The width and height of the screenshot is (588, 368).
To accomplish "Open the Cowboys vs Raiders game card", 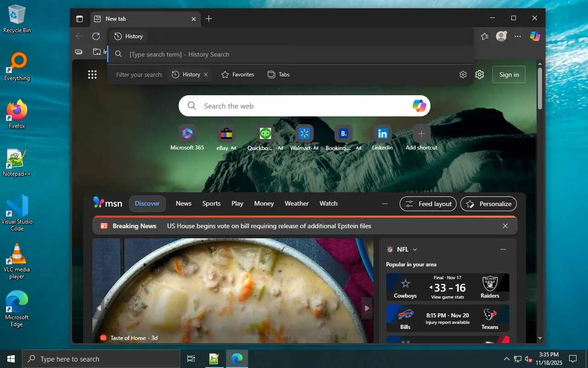I will point(448,287).
